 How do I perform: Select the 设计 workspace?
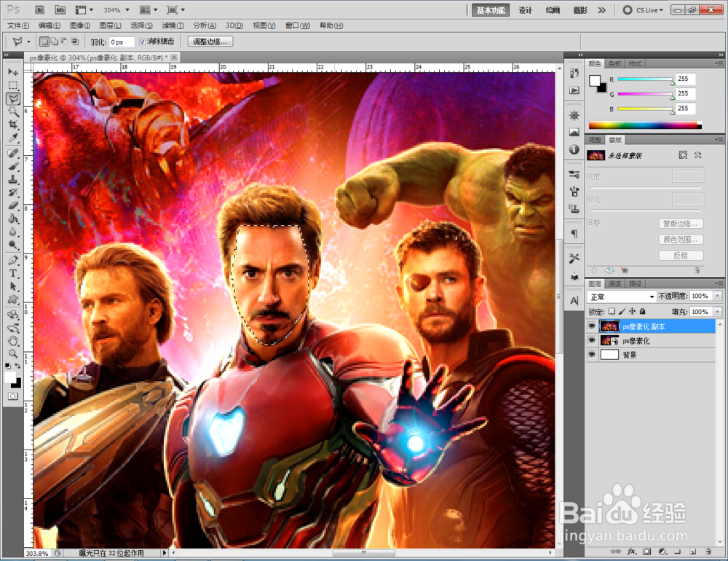pos(525,9)
